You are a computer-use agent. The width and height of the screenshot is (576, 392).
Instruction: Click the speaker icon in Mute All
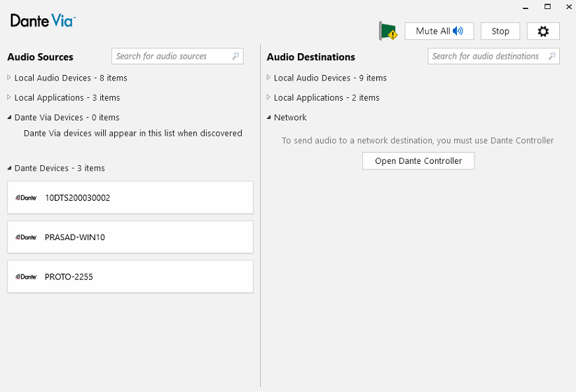pos(458,31)
